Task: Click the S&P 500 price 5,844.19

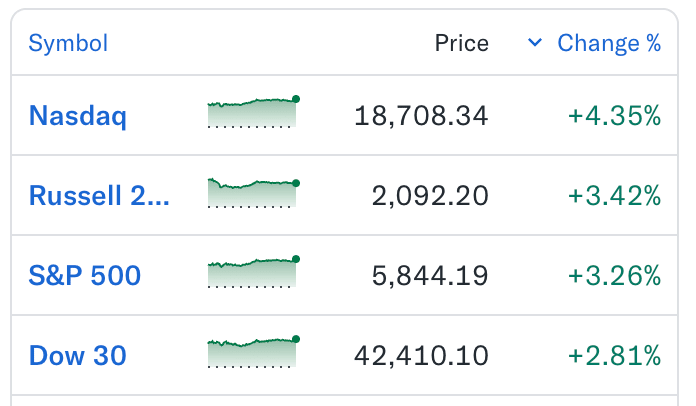Action: (x=430, y=276)
